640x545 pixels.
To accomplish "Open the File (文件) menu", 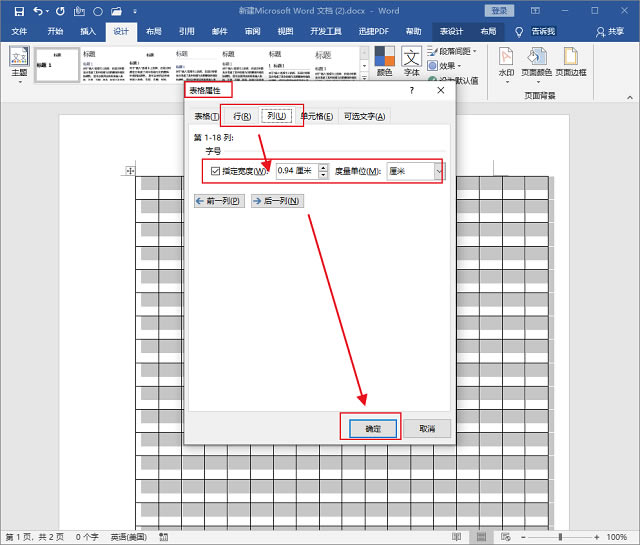I will pyautogui.click(x=19, y=31).
